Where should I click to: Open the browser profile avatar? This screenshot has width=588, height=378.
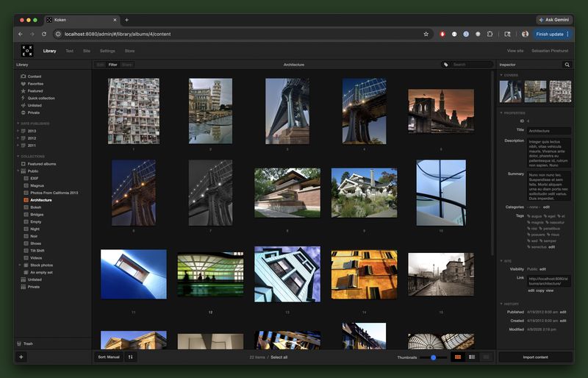tap(525, 34)
